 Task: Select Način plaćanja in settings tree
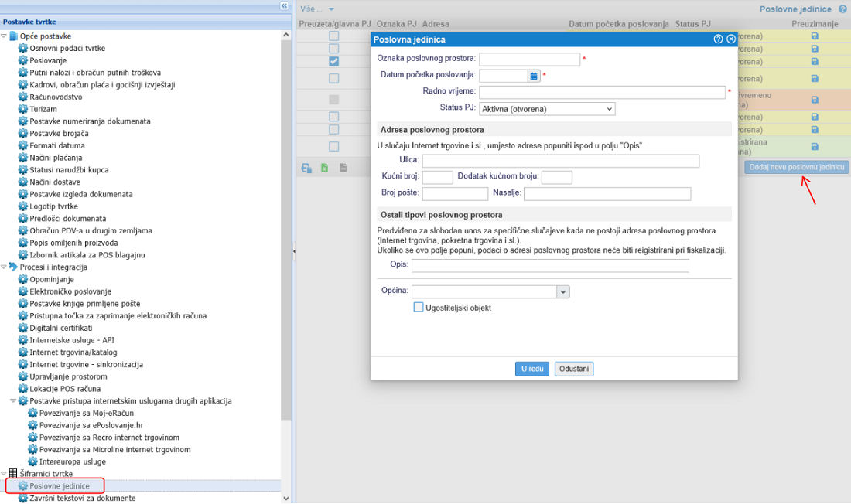click(x=56, y=158)
